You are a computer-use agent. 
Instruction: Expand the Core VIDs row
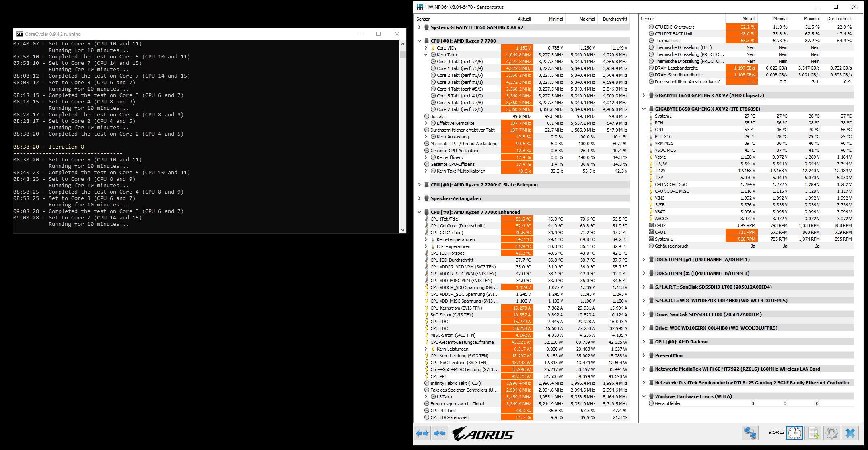click(x=426, y=48)
